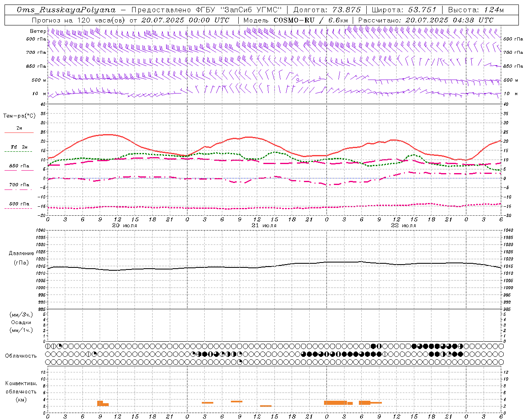Click the dotted 500 гПа legend line sample

pos(19,209)
